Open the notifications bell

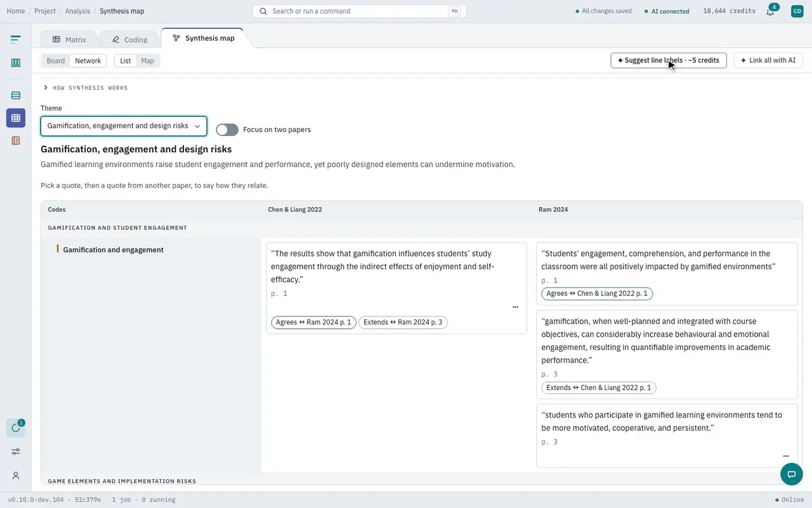coord(770,11)
